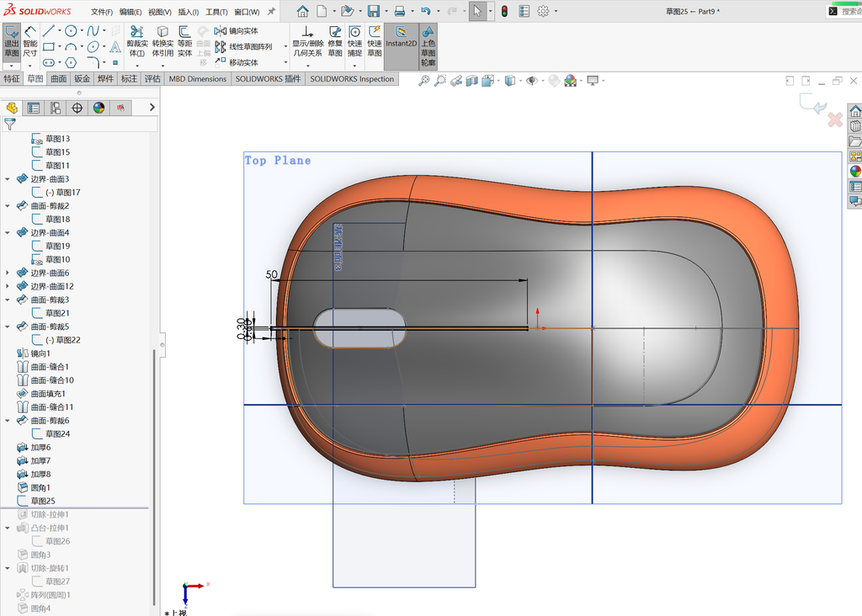Screen dimensions: 862x616
Task: Expand the 边界-曲面12 feature node
Action: pyautogui.click(x=7, y=286)
